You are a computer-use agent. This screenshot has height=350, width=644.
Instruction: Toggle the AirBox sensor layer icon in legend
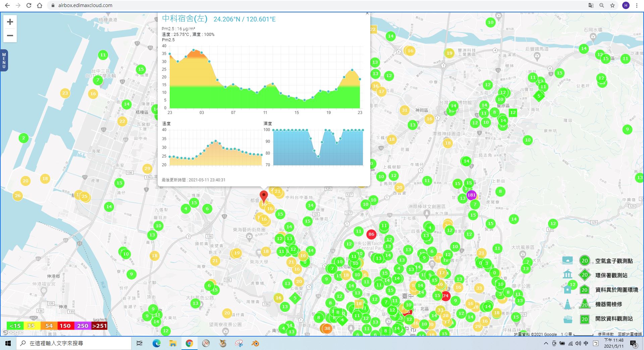[x=568, y=260]
